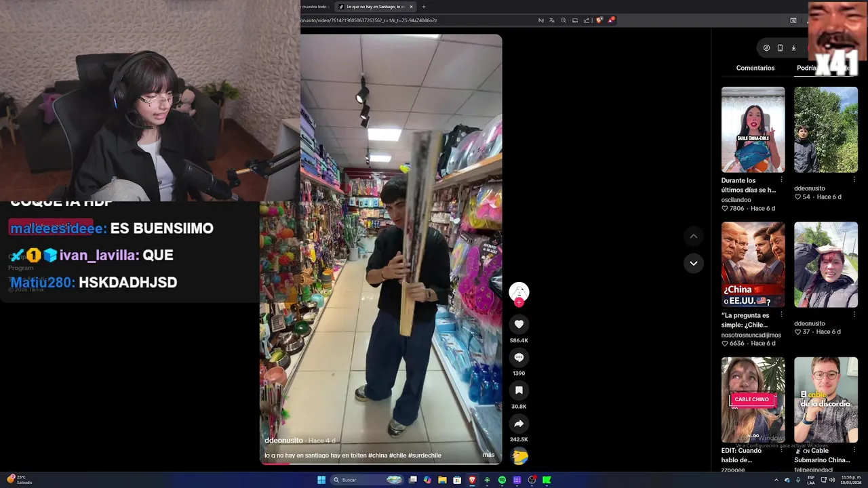Open ddeonusito thumbnail with 54 likes
The height and width of the screenshot is (488, 868).
(826, 129)
